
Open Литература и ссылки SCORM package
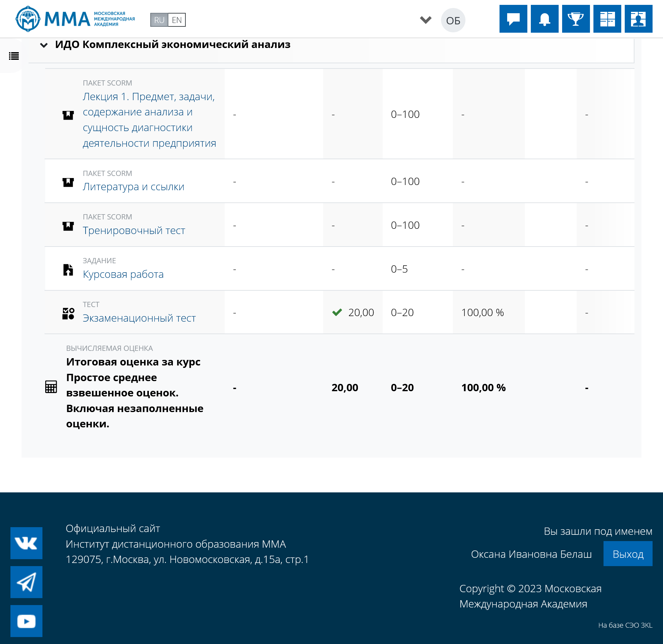coord(133,187)
